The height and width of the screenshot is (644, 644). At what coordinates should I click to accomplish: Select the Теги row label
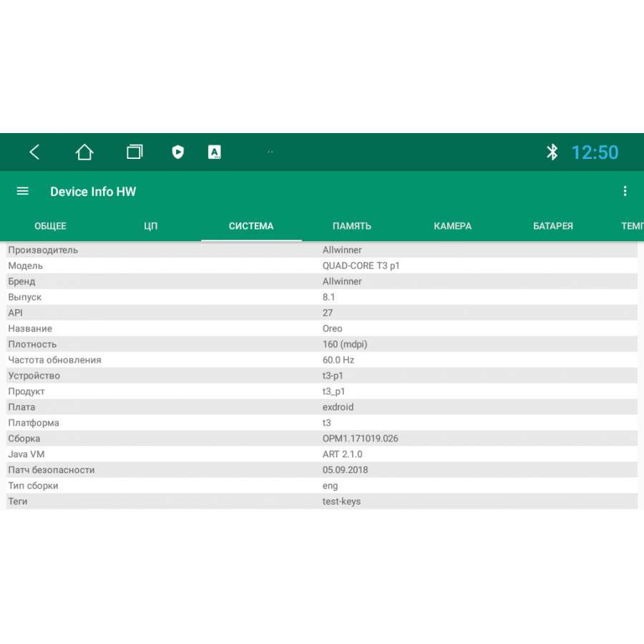click(x=17, y=502)
